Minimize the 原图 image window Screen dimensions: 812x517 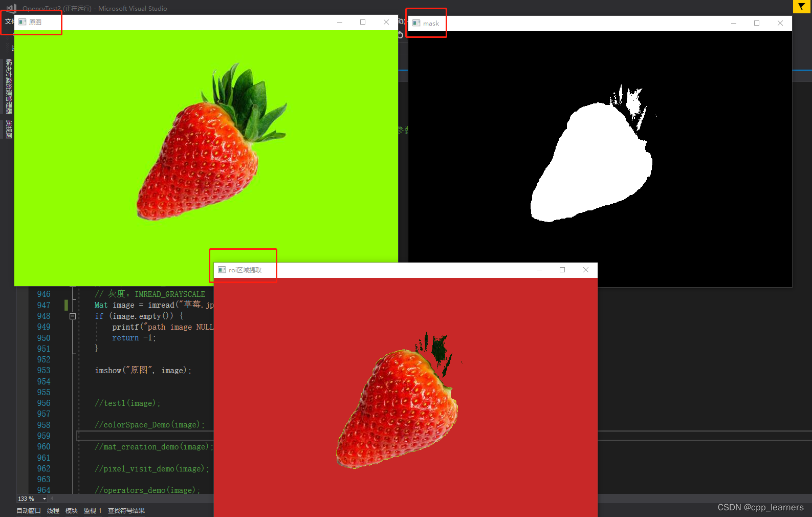340,22
